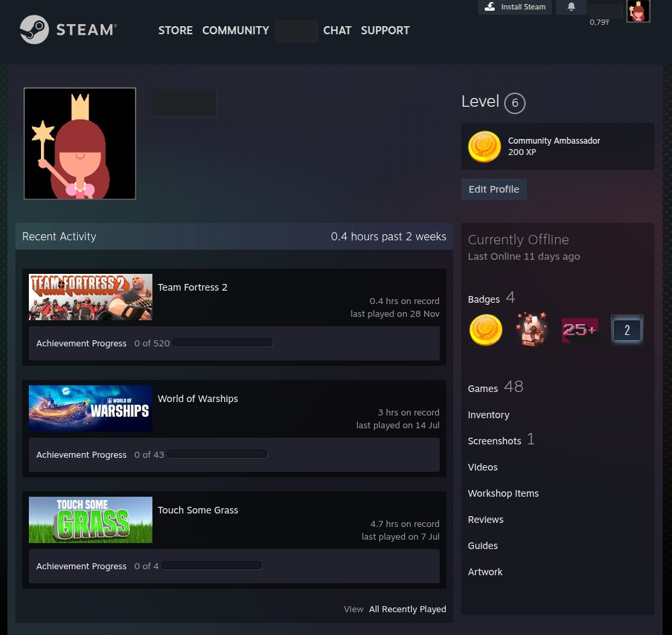Click Team Fortress 2 achievement progress bar
Screen dimensions: 672x635
222,343
